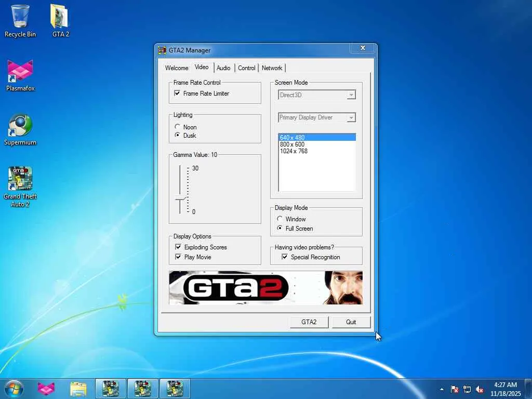The width and height of the screenshot is (532, 399).
Task: Click the GTA2 Manager title bar icon
Action: pos(162,50)
